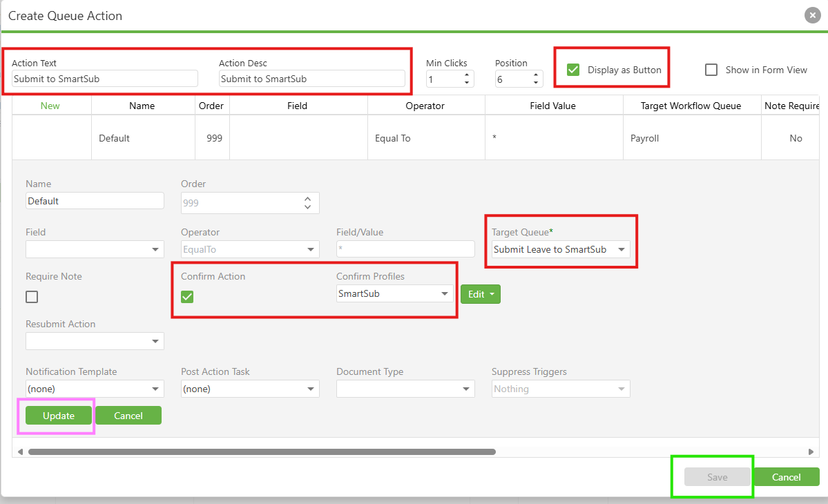Increment the Order spinner up arrow
Screen dimensions: 828x504
coord(308,199)
